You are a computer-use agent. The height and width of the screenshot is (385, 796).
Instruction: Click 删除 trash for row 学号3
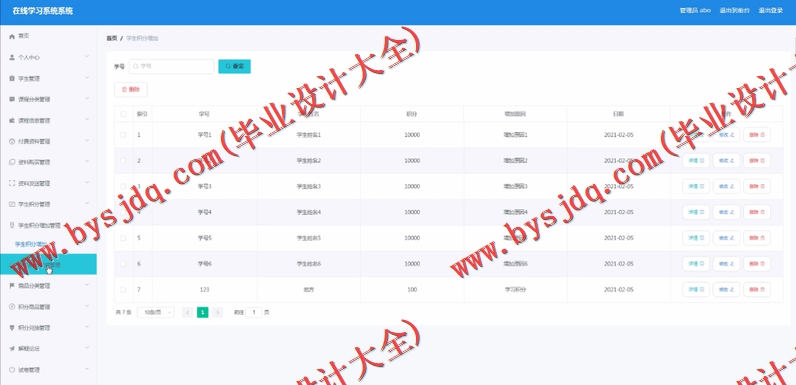757,186
